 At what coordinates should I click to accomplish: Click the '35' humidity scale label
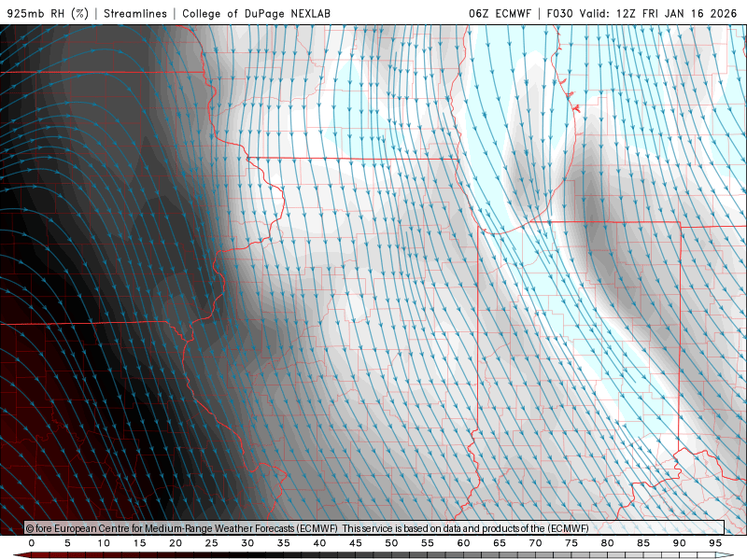click(x=284, y=543)
